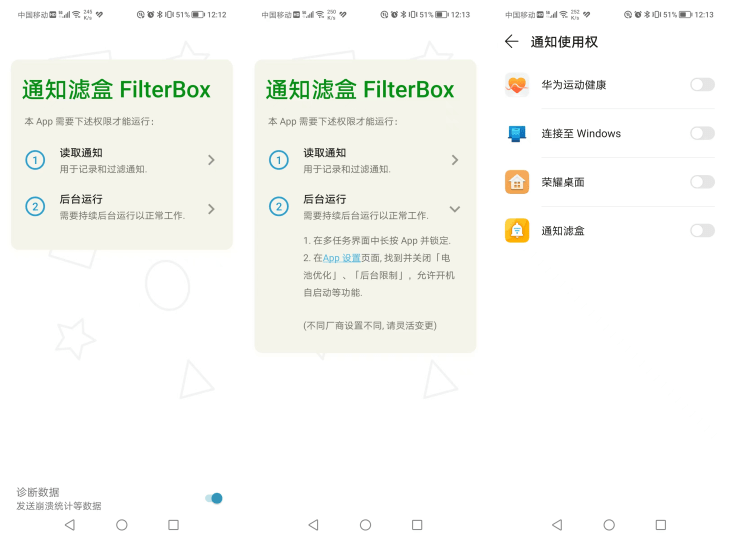Image resolution: width=731 pixels, height=538 pixels.
Task: Tap Wi-Fi icon in middle status bar
Action: [320, 15]
